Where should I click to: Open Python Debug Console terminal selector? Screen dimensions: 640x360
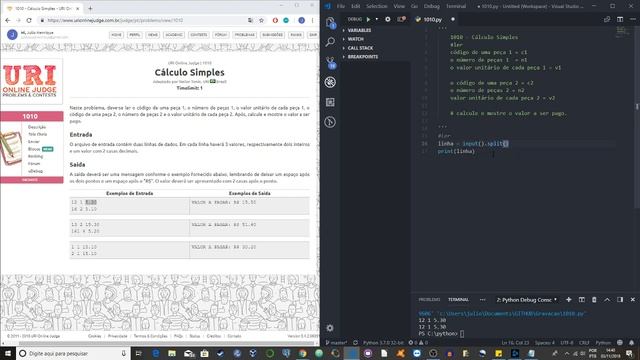(x=527, y=300)
